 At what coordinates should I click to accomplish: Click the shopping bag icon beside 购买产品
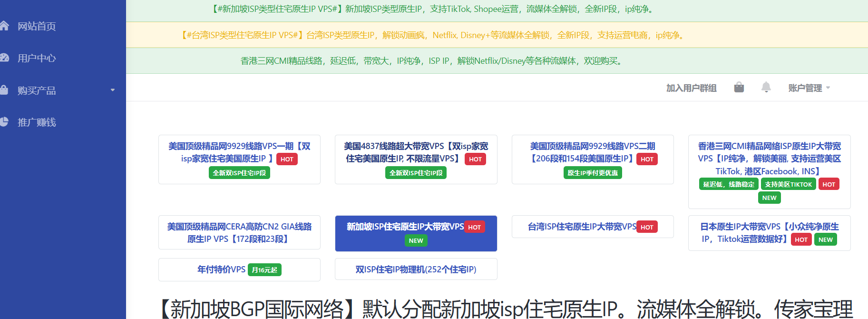click(x=4, y=90)
